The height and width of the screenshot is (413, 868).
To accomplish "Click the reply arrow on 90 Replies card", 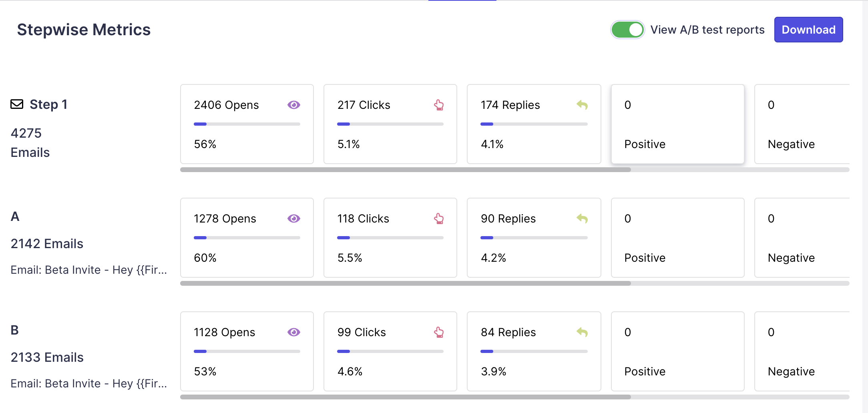I will [582, 219].
